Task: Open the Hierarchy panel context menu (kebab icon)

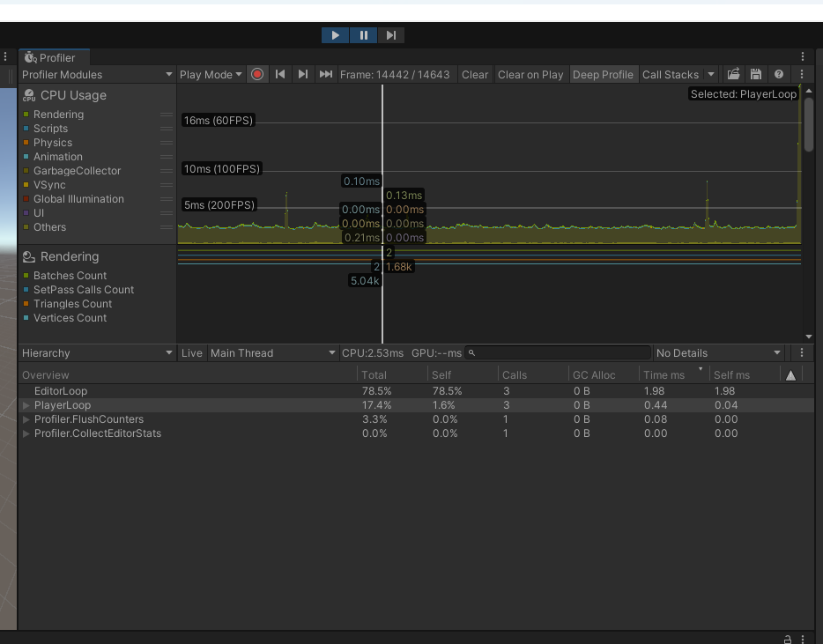Action: pos(801,352)
